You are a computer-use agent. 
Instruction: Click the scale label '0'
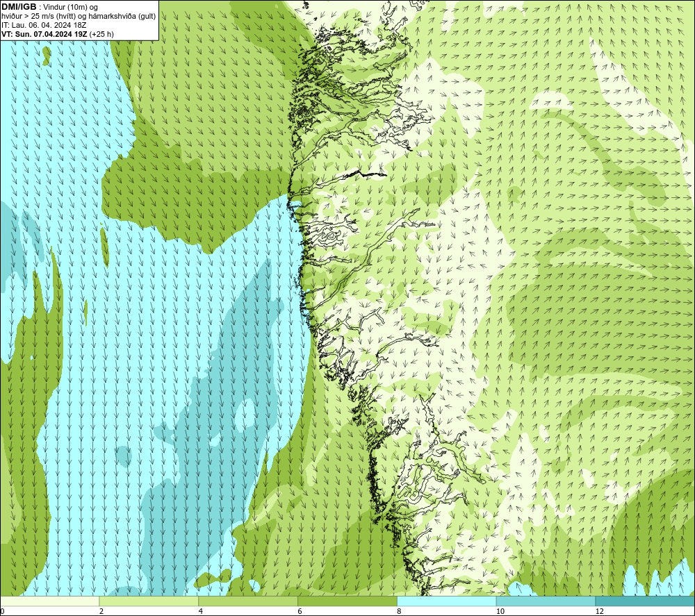pyautogui.click(x=2, y=612)
